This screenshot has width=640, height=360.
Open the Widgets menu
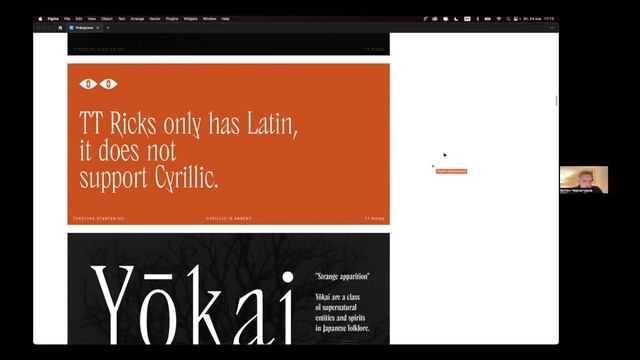190,19
